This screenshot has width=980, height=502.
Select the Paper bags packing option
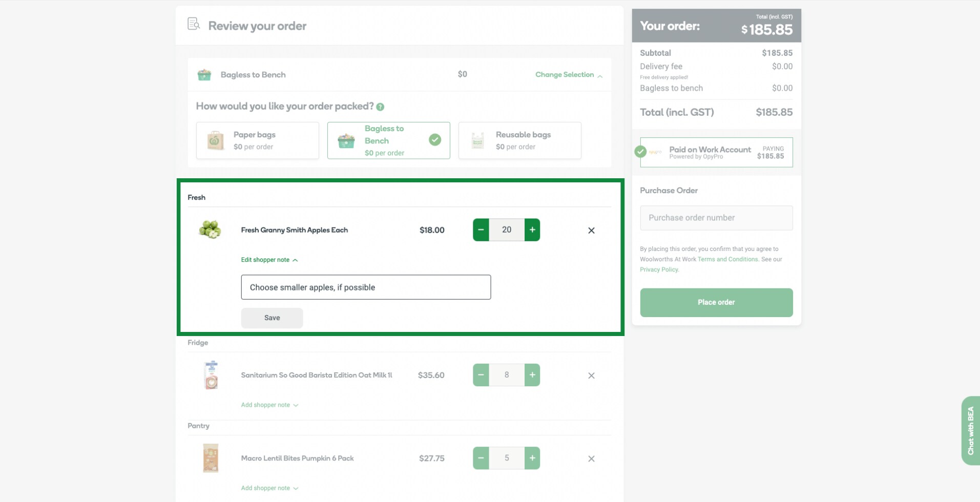tap(257, 140)
